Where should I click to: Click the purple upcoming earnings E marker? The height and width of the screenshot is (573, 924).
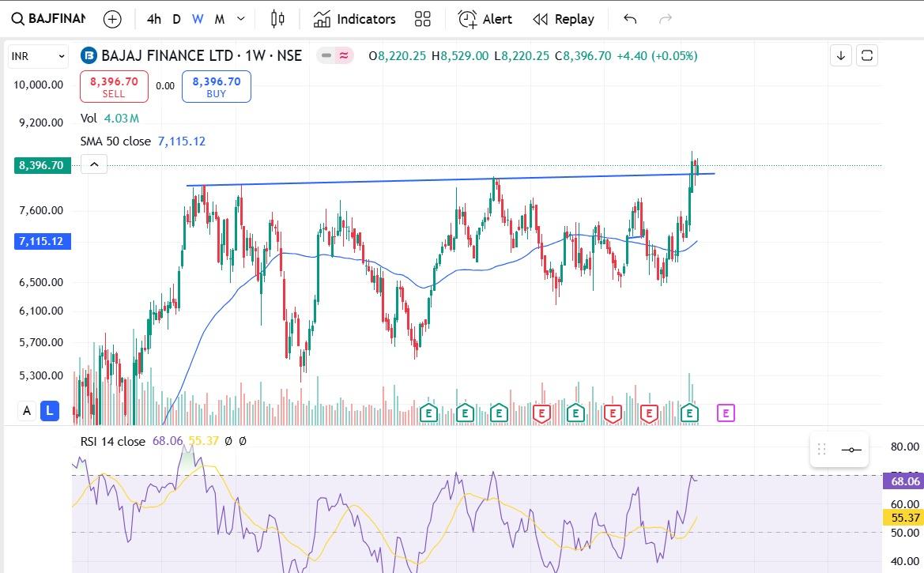click(726, 413)
